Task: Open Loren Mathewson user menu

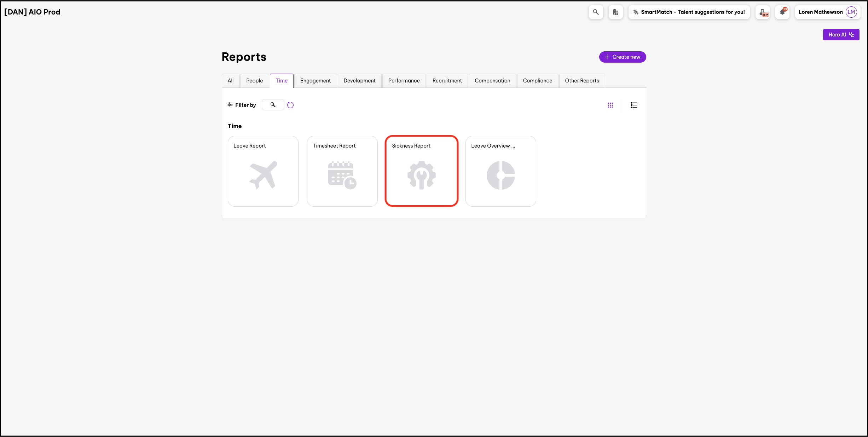Action: click(x=827, y=12)
